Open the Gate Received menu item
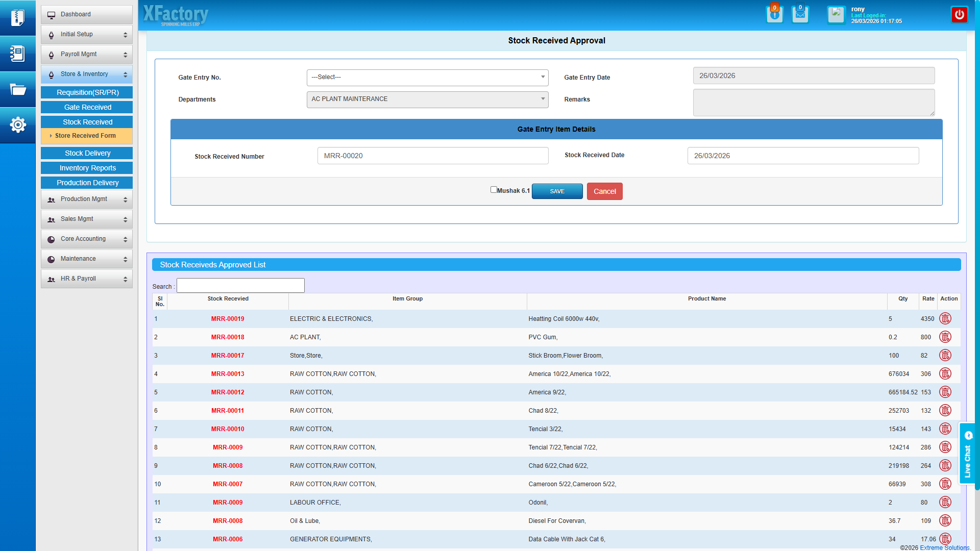The width and height of the screenshot is (980, 551). [x=87, y=107]
